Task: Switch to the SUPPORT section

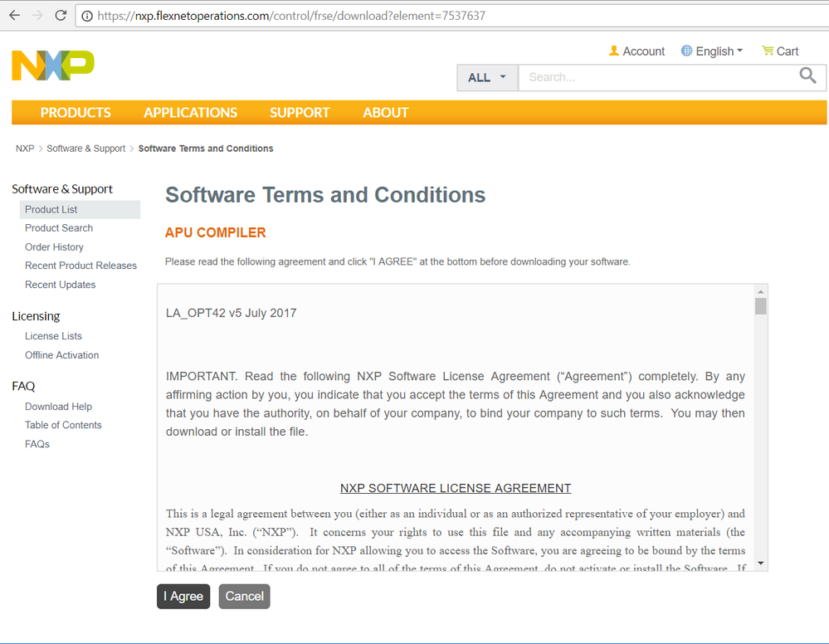Action: (x=300, y=112)
